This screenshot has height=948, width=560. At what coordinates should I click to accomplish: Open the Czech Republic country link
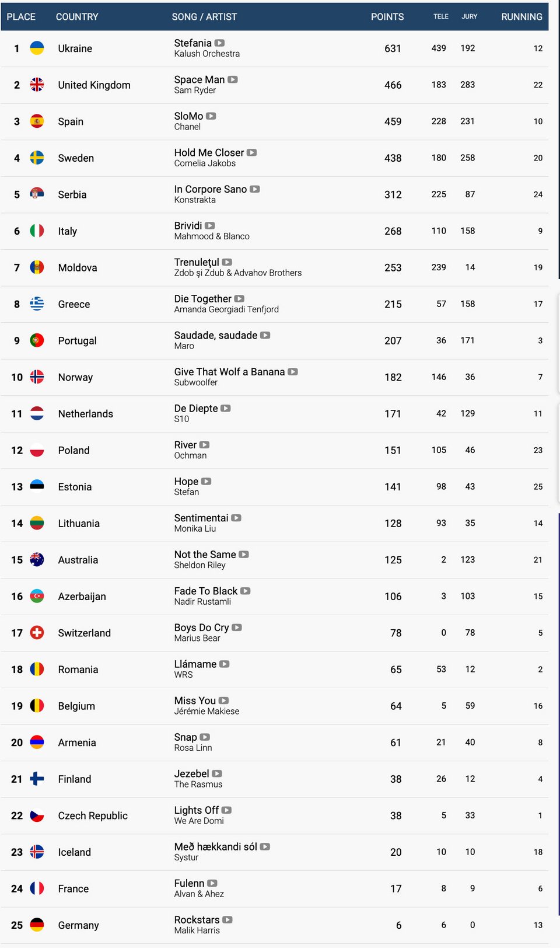[x=93, y=815]
